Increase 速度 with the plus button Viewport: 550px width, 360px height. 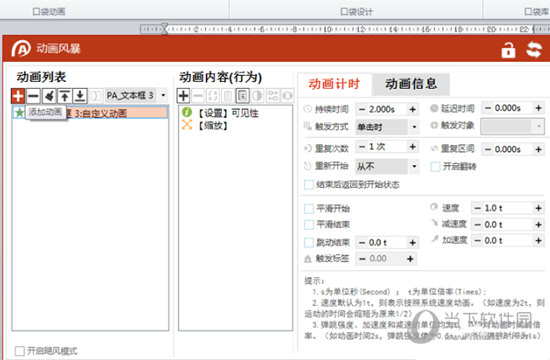[x=539, y=208]
